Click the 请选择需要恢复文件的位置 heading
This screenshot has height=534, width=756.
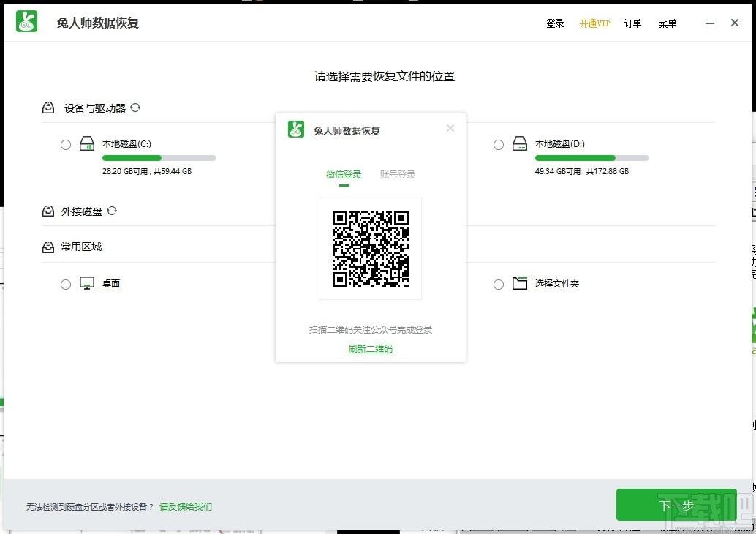tap(385, 76)
